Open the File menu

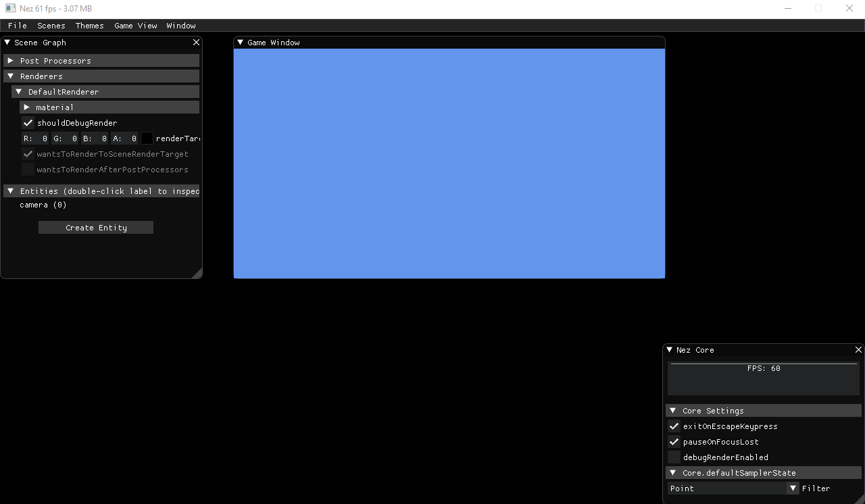(17, 26)
